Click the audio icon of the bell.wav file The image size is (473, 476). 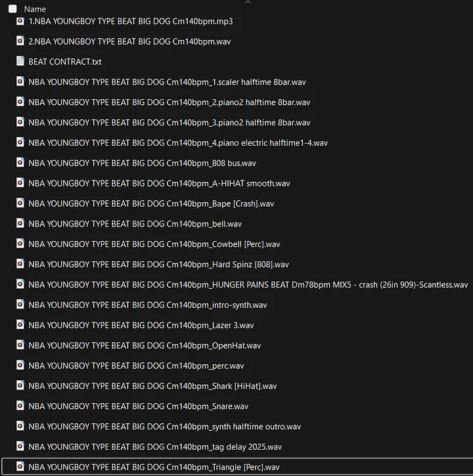[20, 223]
